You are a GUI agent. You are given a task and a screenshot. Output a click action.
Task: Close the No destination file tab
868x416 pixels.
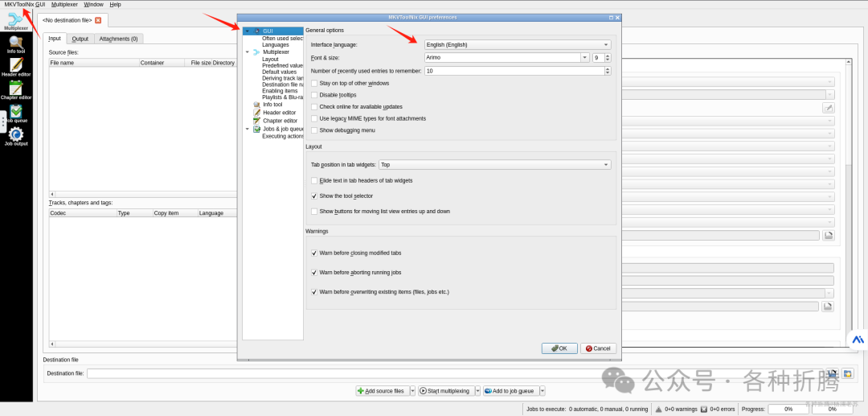[98, 20]
